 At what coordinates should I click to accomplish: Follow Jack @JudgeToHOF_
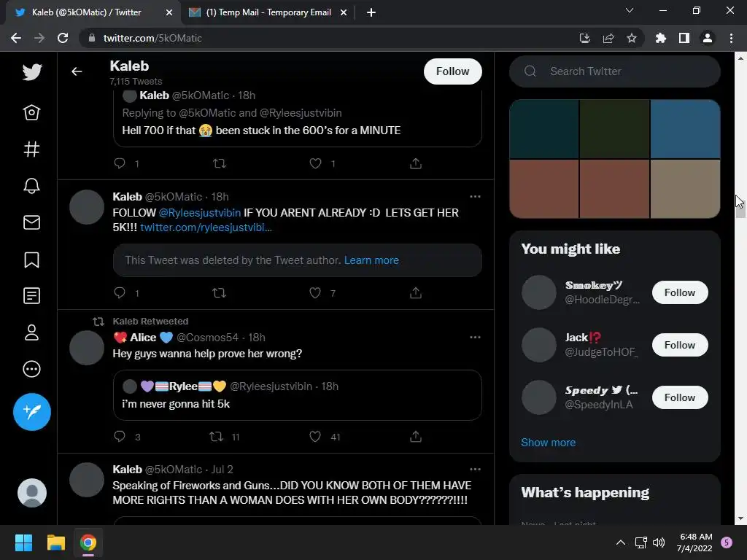680,345
